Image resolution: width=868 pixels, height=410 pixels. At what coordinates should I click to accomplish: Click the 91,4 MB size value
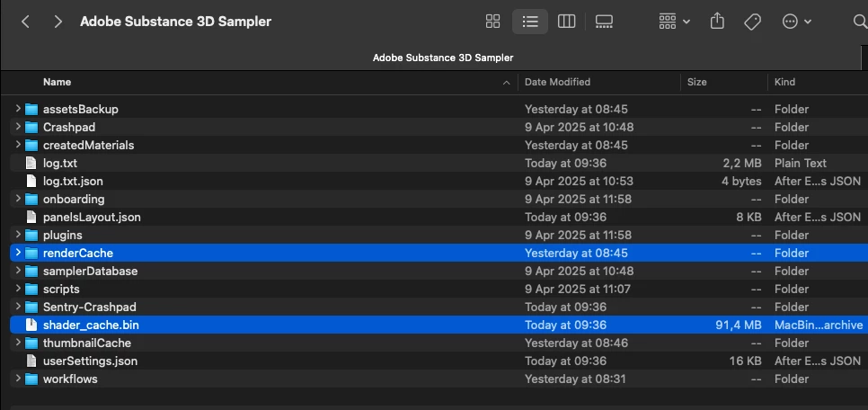739,325
